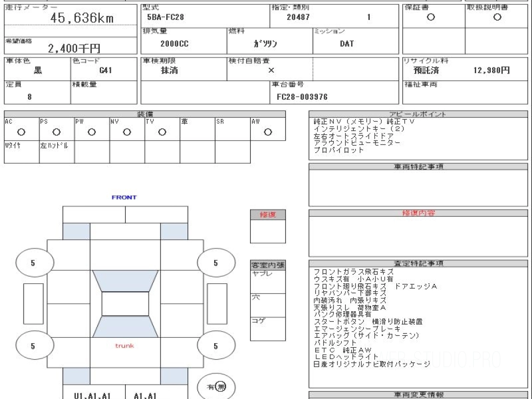Click the body colour value 黒
This screenshot has width=532, height=399.
38,70
